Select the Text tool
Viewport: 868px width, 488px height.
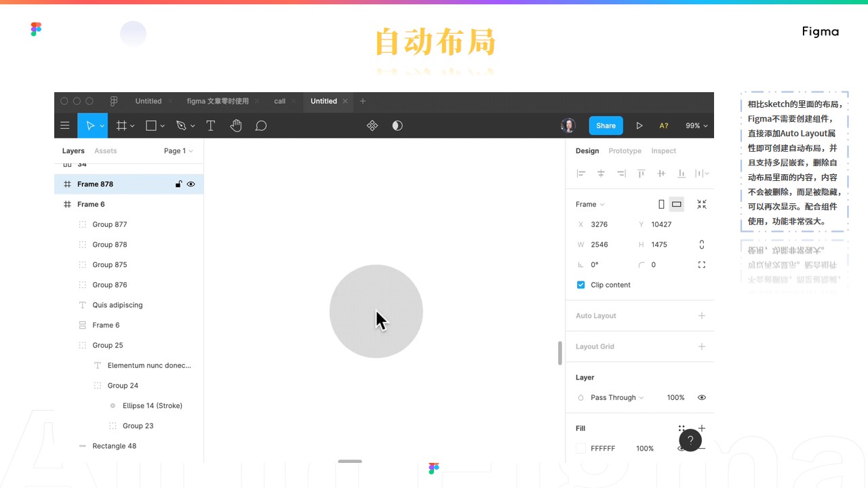[210, 125]
